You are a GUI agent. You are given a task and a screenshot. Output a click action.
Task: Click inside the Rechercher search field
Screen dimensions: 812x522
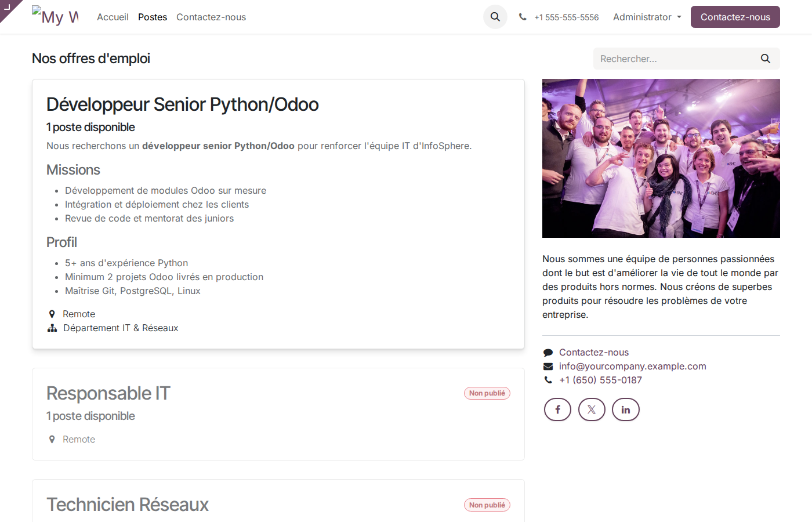tap(667, 59)
